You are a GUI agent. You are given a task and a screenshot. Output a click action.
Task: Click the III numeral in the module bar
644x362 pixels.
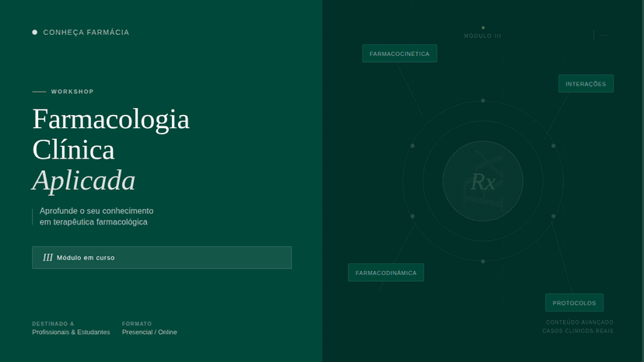point(47,258)
